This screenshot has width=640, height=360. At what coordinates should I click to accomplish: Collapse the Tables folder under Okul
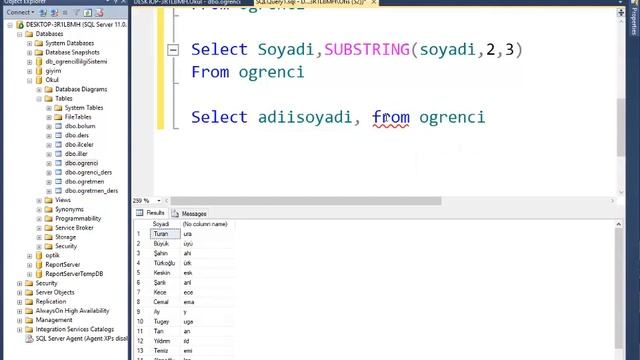(x=39, y=99)
